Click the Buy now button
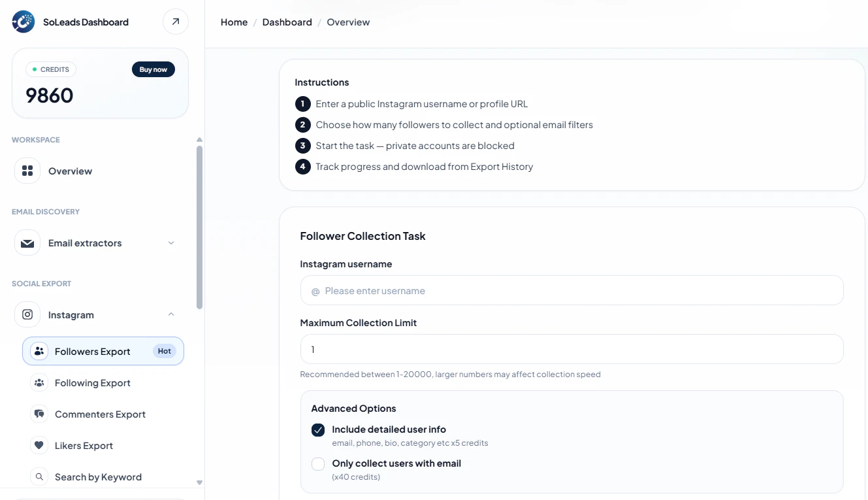 click(153, 69)
